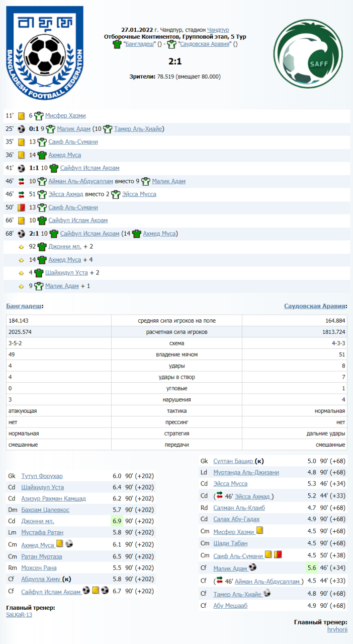353x644 pixels.
Task: Open Муртанда Аль-Джизани's player link
Action: (246, 472)
